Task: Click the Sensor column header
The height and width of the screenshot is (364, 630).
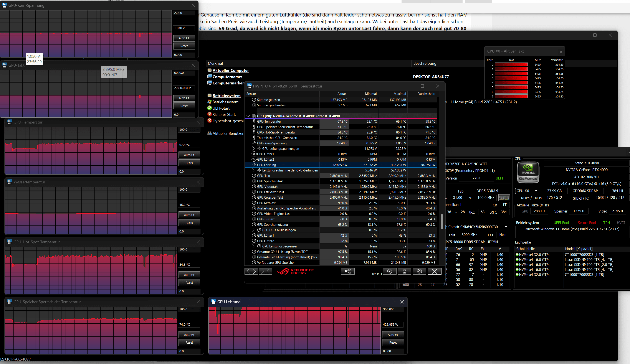Action: 282,94
